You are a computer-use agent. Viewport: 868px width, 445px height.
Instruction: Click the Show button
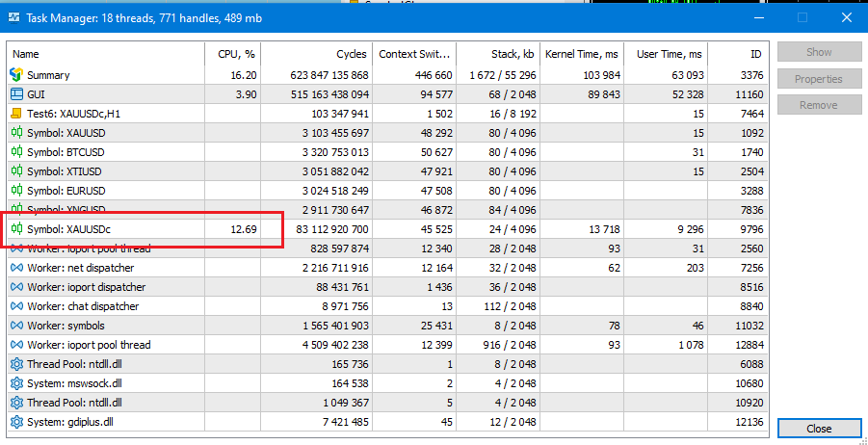[x=818, y=52]
